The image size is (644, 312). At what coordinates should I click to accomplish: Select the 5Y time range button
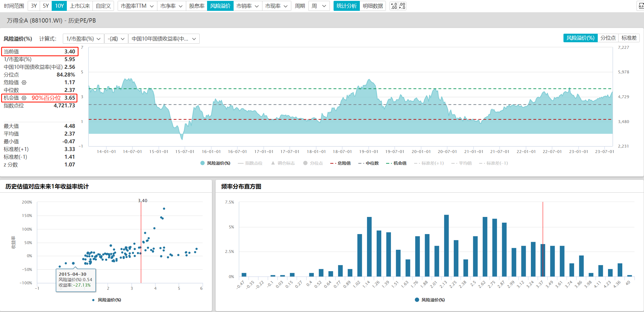[x=46, y=6]
